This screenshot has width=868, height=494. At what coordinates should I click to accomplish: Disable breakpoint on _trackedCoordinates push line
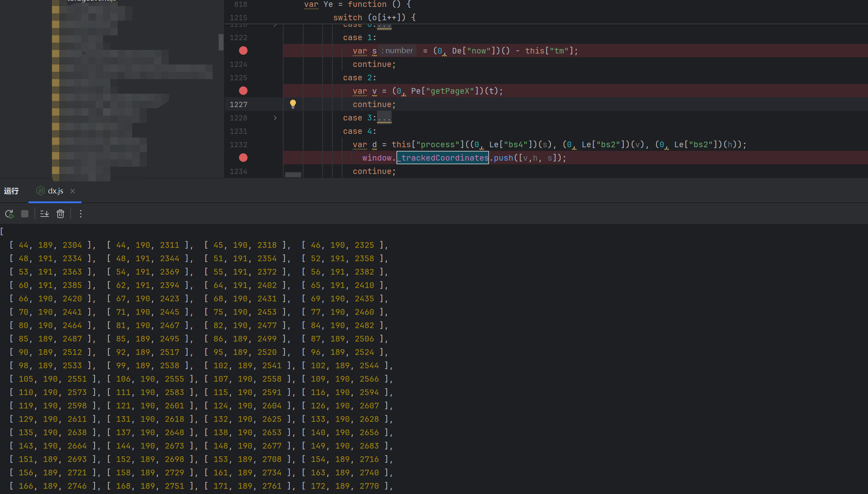(x=243, y=158)
